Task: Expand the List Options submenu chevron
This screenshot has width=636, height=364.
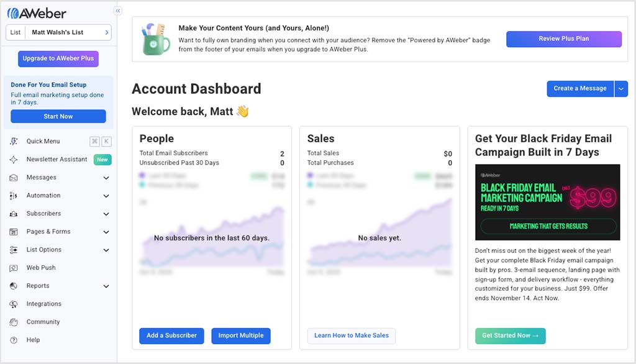Action: pos(106,250)
